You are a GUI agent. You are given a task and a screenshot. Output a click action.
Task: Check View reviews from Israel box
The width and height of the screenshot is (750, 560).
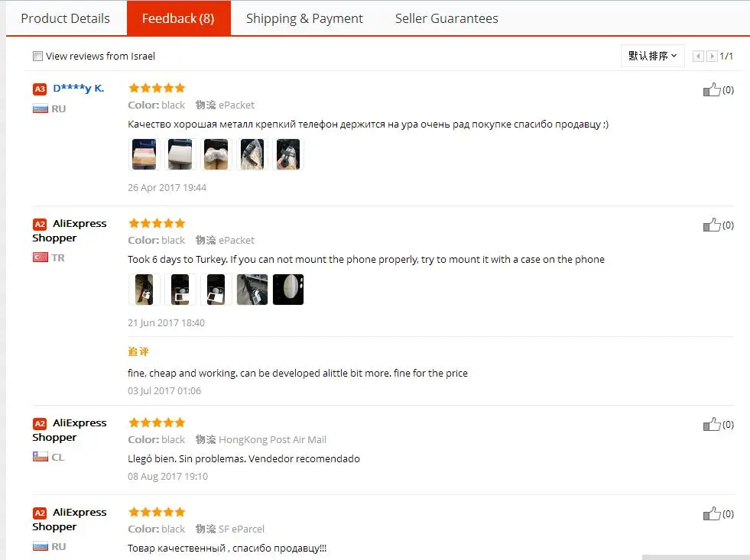pos(37,56)
